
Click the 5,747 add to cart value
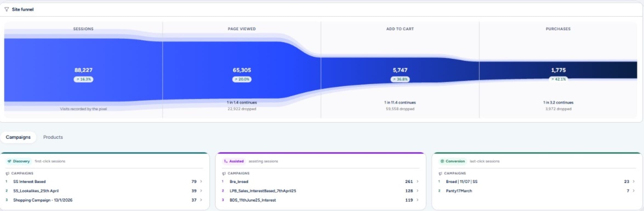[400, 70]
